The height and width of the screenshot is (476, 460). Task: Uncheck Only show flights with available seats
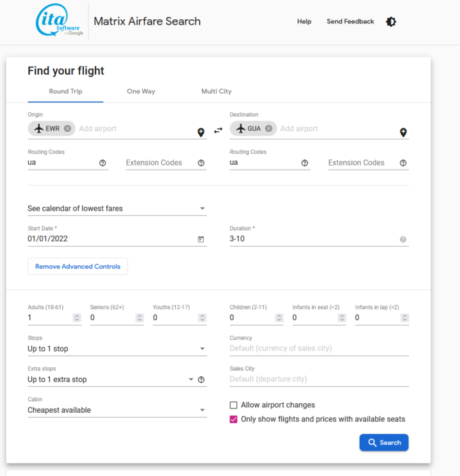click(233, 419)
